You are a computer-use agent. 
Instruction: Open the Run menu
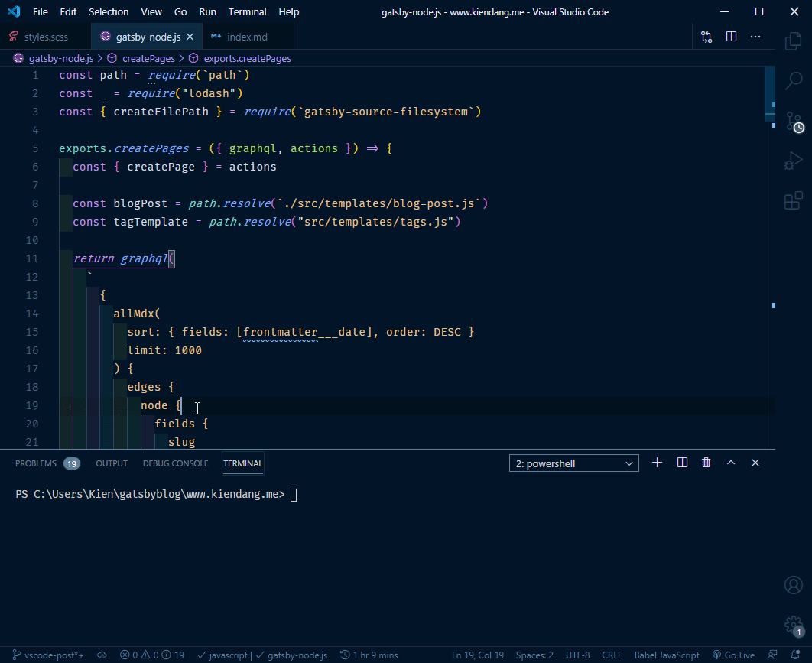coord(208,12)
